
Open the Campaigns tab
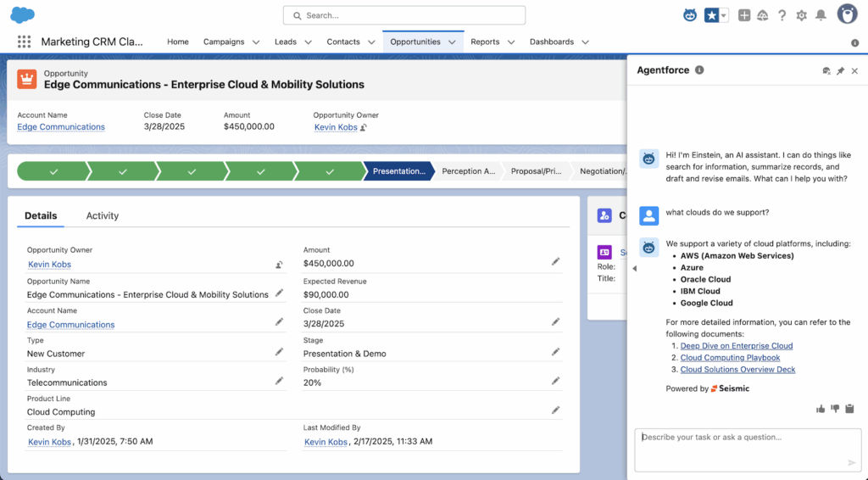click(224, 42)
